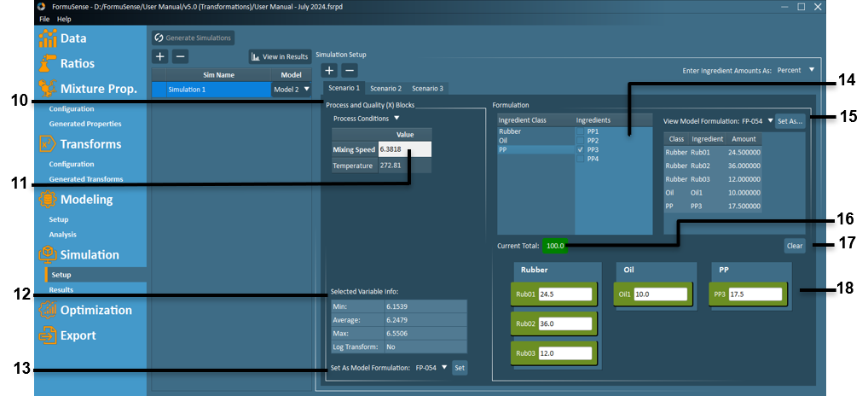Switch to Scenario 3 tab
The width and height of the screenshot is (868, 396).
point(427,88)
